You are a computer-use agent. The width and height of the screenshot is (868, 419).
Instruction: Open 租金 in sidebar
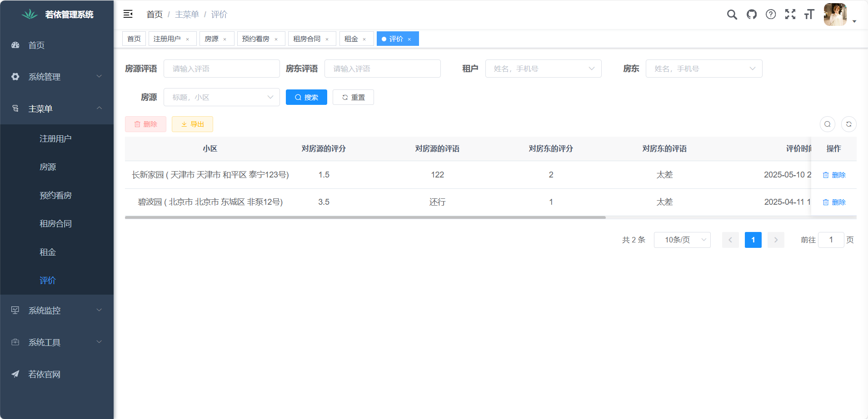tap(57, 252)
